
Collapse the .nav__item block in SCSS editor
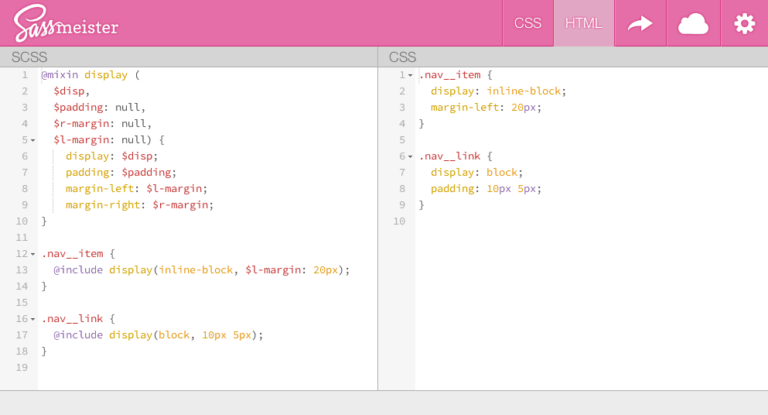33,254
